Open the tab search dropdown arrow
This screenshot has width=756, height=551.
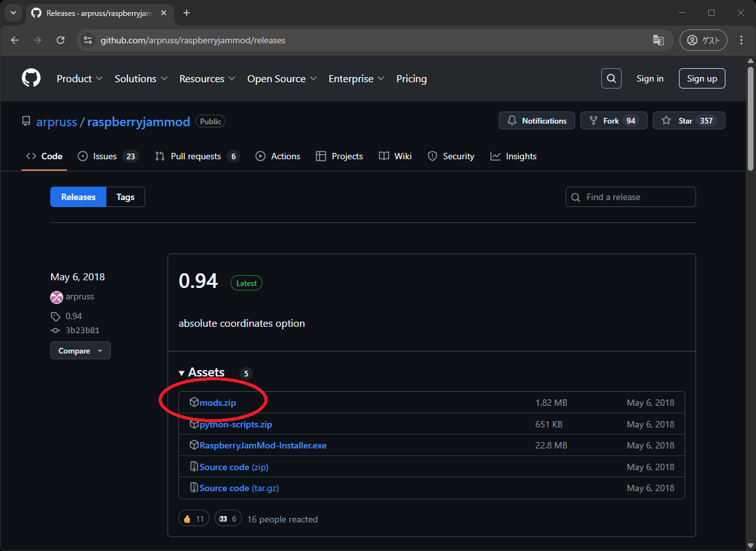13,13
